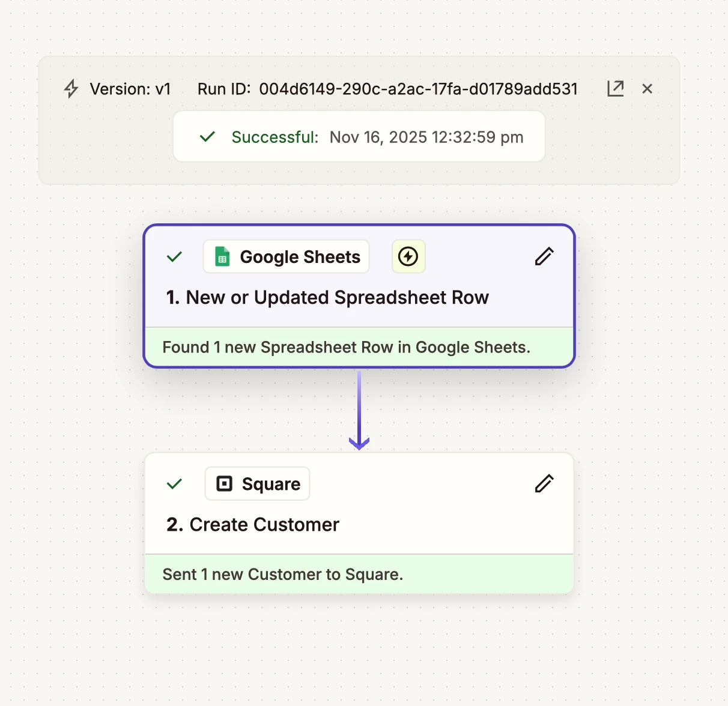Click the Run ID value text
This screenshot has width=728, height=706.
point(418,89)
